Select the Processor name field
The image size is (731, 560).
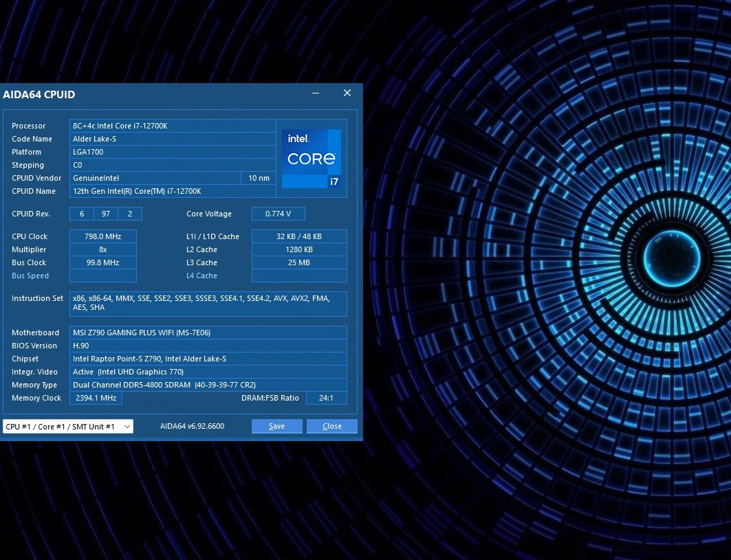172,126
